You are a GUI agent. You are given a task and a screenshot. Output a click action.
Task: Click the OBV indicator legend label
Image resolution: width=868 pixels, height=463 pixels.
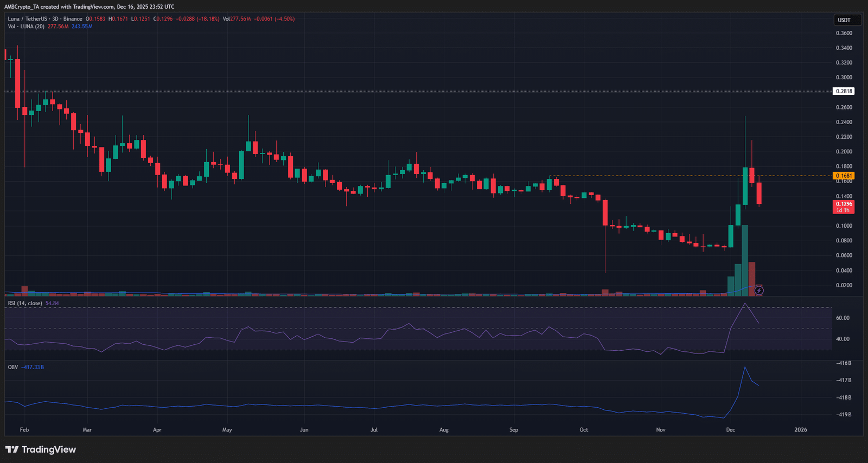13,367
